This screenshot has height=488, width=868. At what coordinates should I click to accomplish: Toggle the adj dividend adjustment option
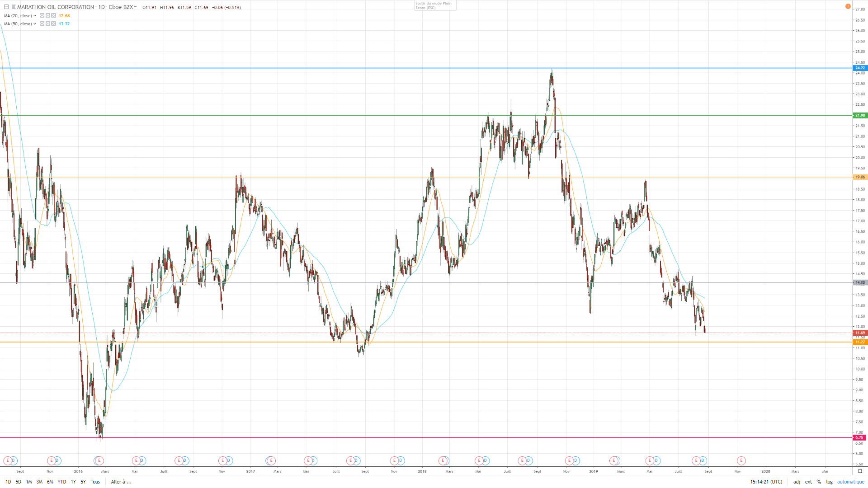point(797,482)
